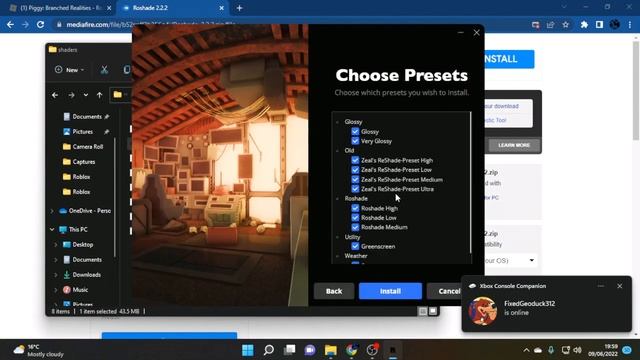Click the Install button in installer
This screenshot has height=360, width=640.
click(390, 291)
